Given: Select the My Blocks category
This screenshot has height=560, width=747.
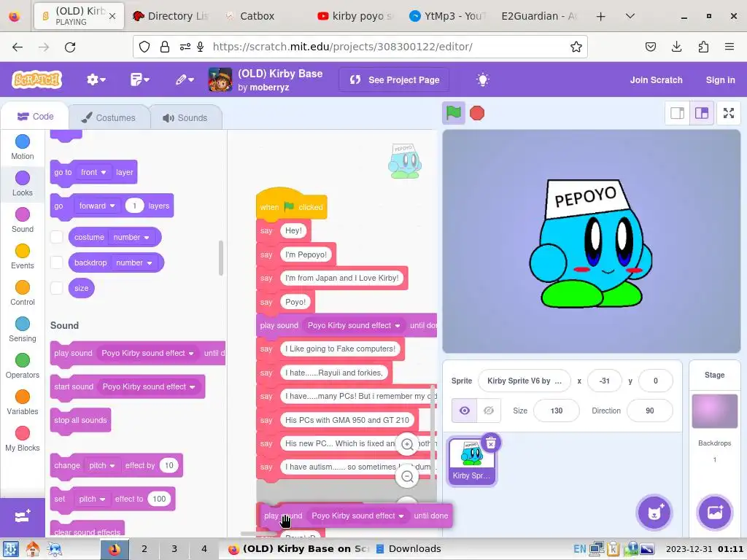Looking at the screenshot, I should 23,439.
